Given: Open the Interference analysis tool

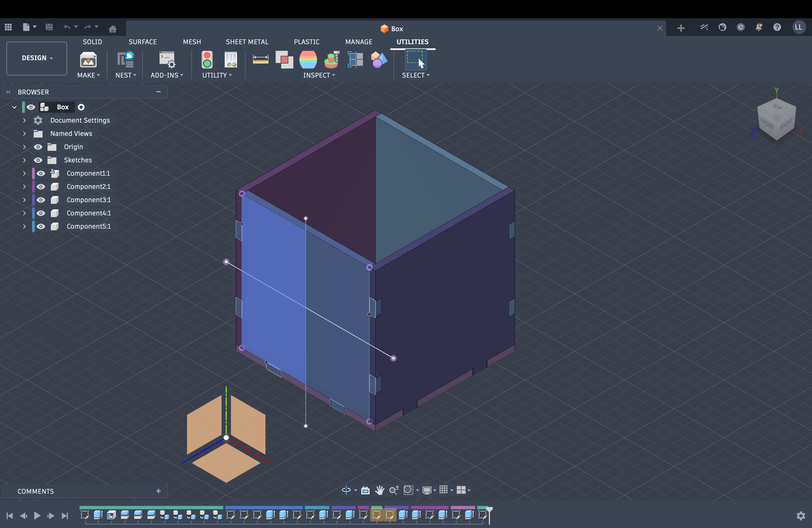Looking at the screenshot, I should 284,59.
